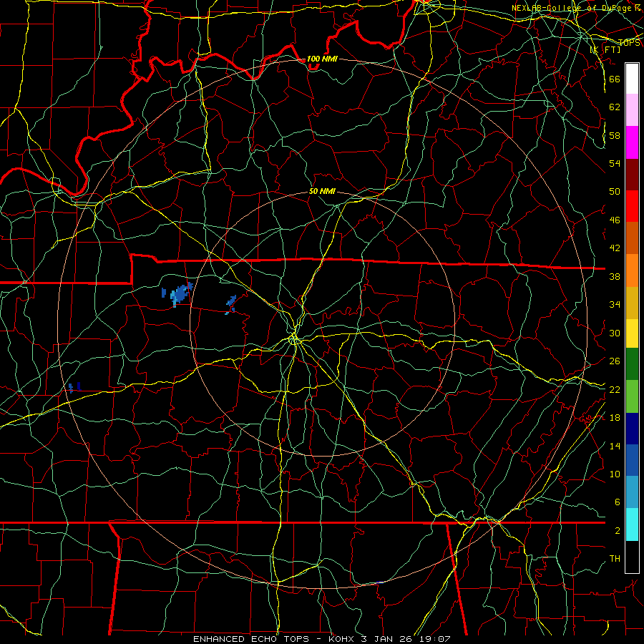644x644 pixels.
Task: Pick the gold legend color band
Action: (632, 303)
